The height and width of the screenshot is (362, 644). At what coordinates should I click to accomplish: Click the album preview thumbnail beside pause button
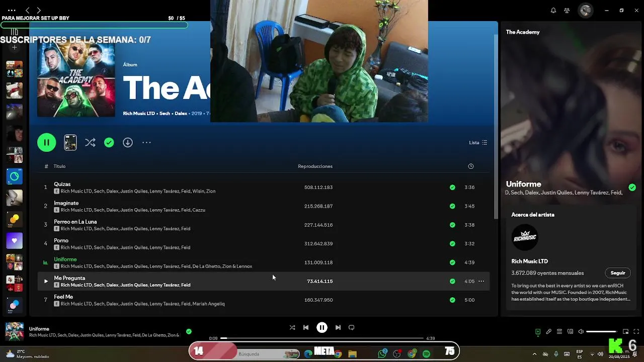point(70,143)
